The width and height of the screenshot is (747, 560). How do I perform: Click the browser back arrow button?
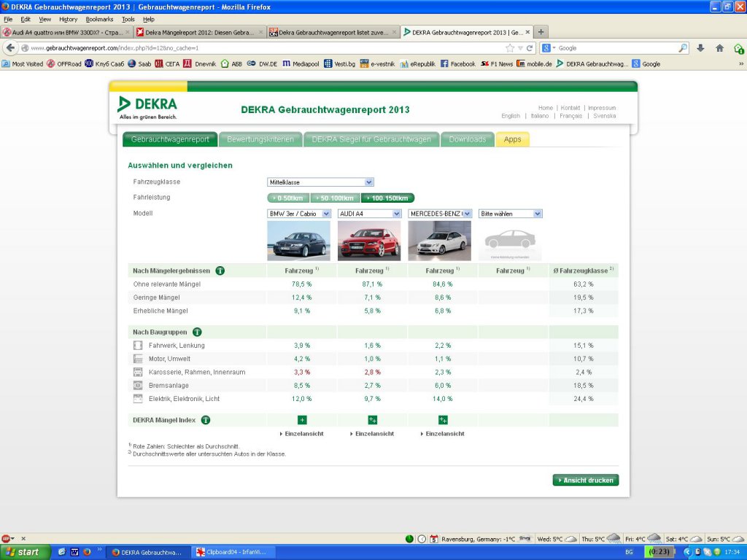[10, 48]
